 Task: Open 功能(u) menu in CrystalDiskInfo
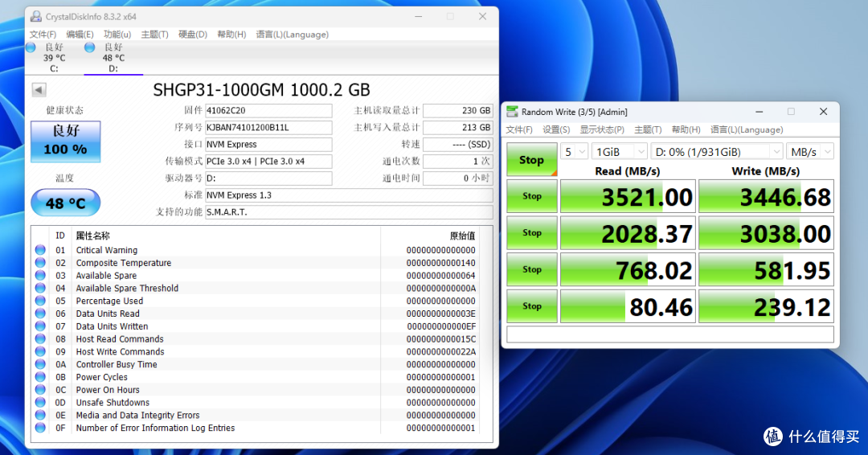(x=117, y=35)
